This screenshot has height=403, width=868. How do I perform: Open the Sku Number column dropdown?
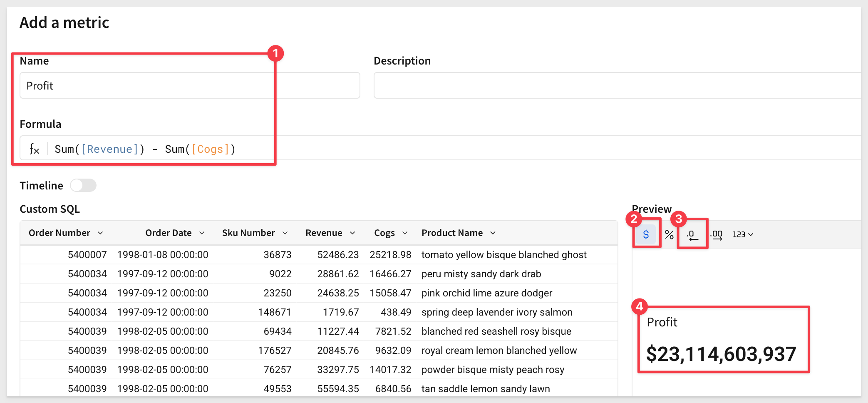[285, 233]
